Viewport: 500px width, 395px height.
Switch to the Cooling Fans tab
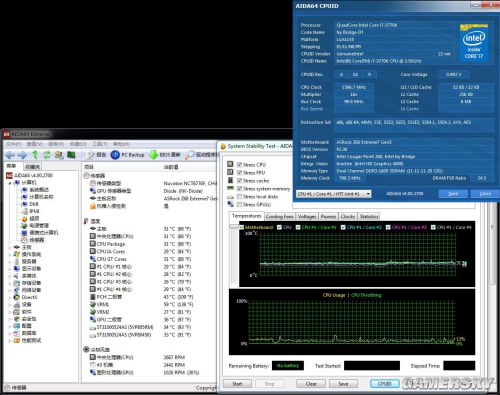(279, 217)
